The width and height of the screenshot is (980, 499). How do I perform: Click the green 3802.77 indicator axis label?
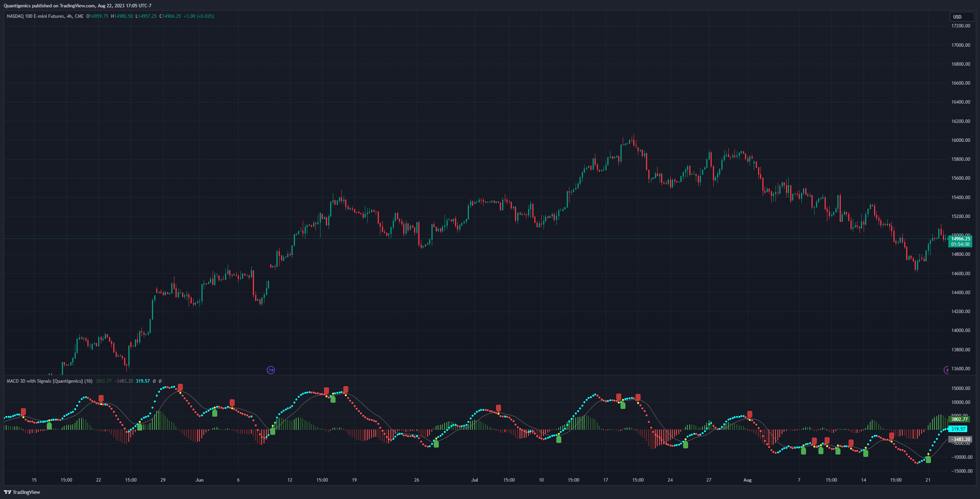coord(960,419)
